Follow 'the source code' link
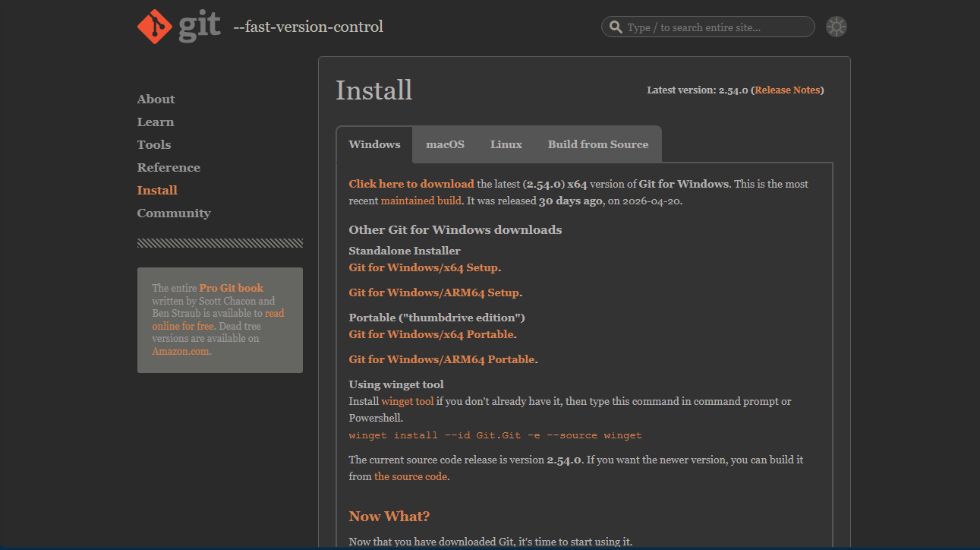Viewport: 980px width, 550px height. click(x=411, y=476)
